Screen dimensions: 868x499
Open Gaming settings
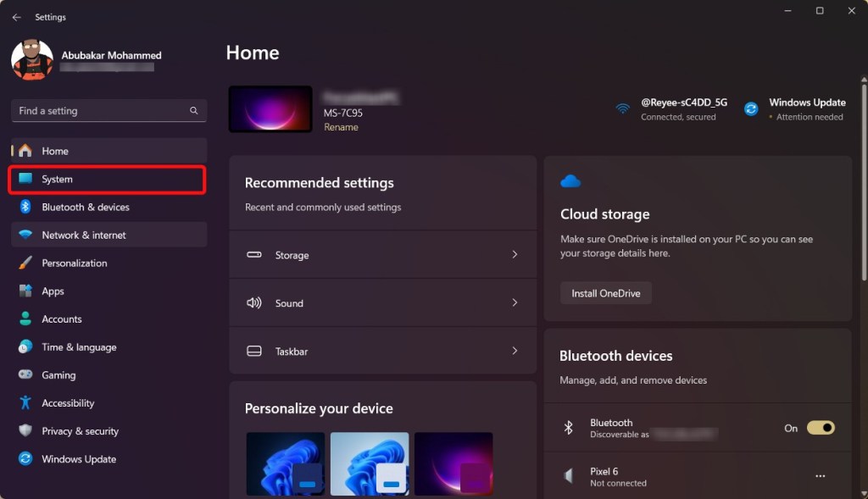click(109, 374)
